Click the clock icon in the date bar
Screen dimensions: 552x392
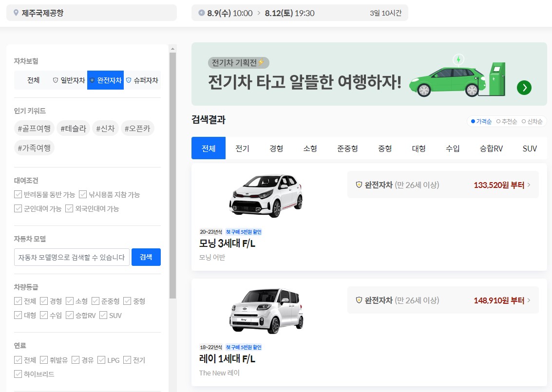coord(202,13)
